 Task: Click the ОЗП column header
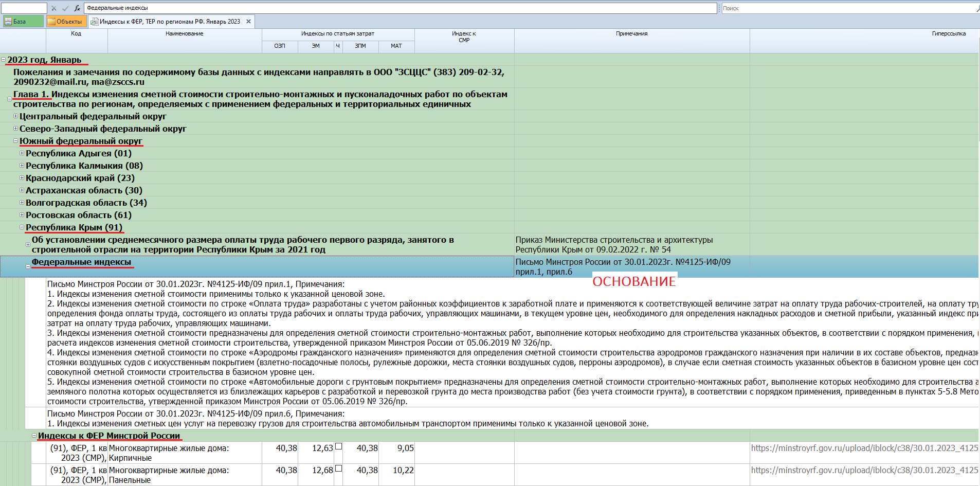tap(280, 46)
